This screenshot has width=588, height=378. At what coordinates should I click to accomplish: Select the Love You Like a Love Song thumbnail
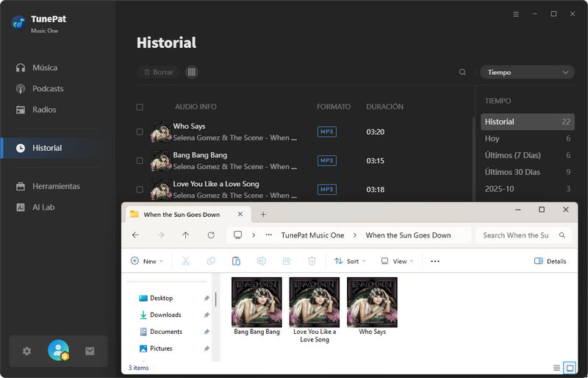pos(315,302)
